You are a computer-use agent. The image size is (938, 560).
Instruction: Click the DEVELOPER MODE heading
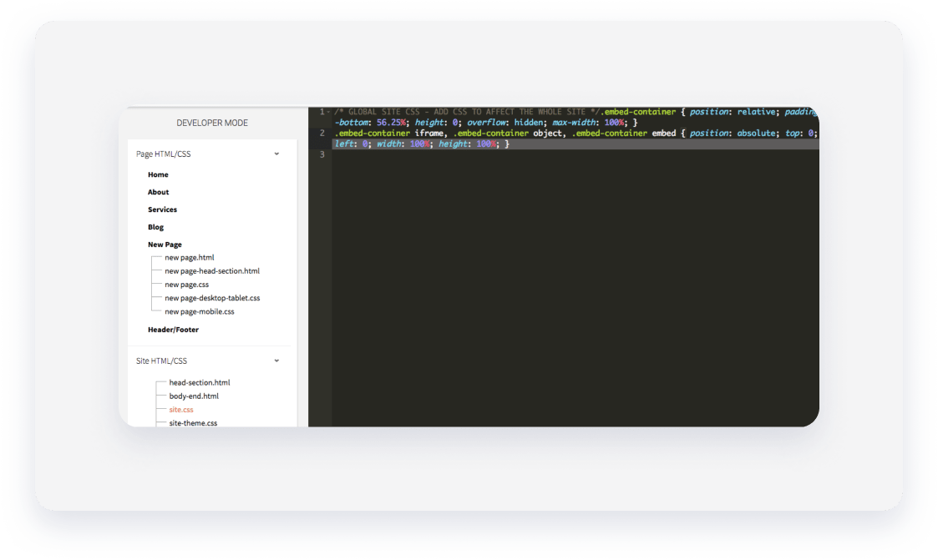pyautogui.click(x=212, y=124)
